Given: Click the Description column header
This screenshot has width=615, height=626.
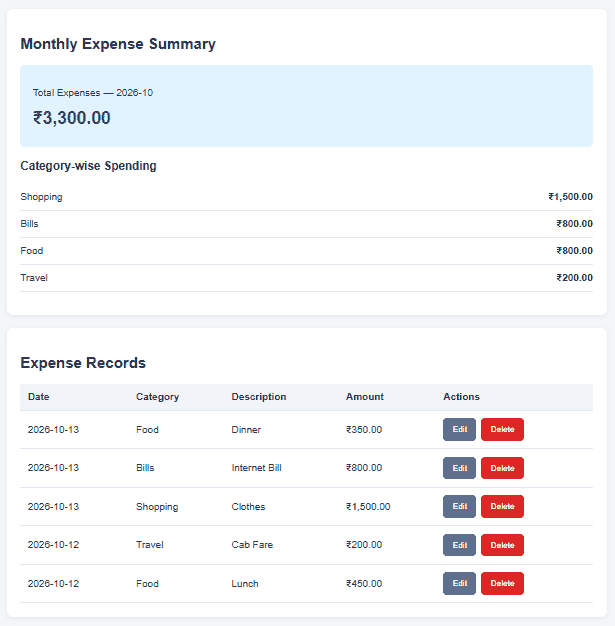Looking at the screenshot, I should [x=259, y=397].
